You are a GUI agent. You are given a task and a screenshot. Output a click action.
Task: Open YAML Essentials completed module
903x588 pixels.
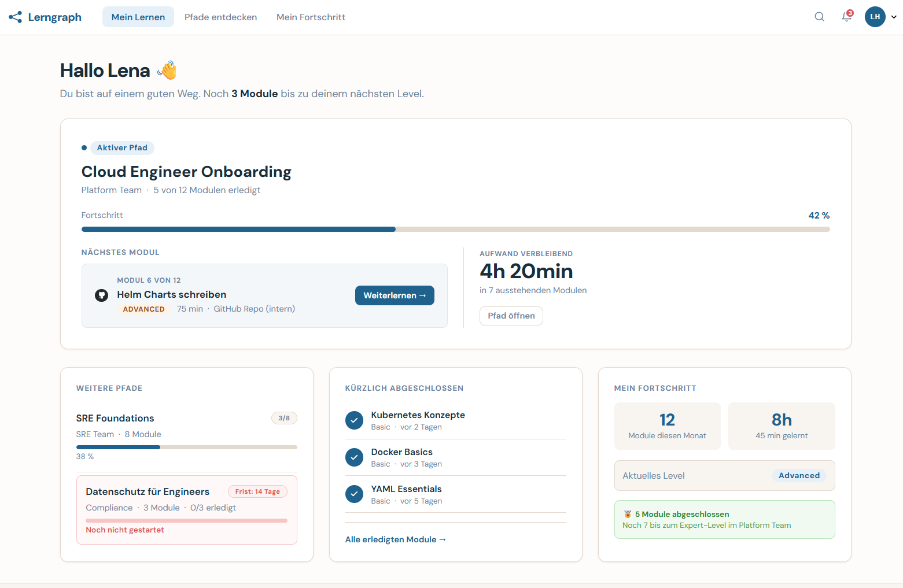pos(456,494)
